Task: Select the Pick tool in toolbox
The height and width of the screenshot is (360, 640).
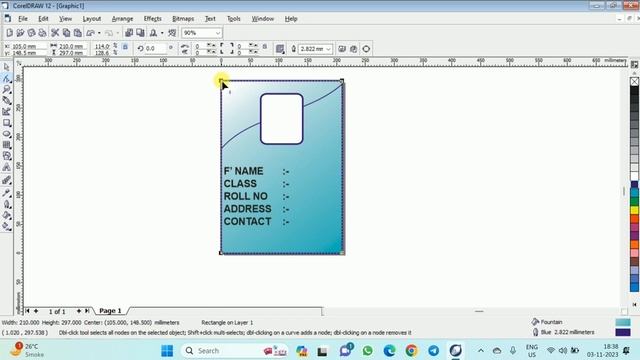Action: pos(7,67)
